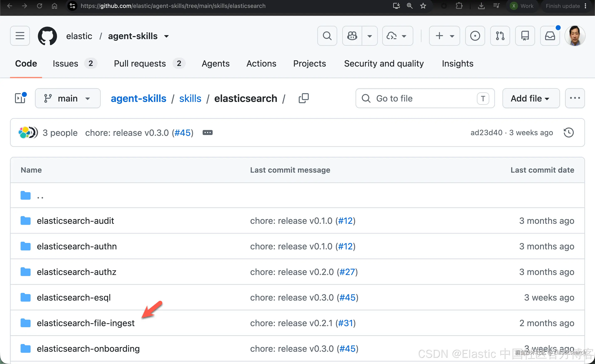595x364 pixels.
Task: Open the elasticsearch-authz folder
Action: 77,272
